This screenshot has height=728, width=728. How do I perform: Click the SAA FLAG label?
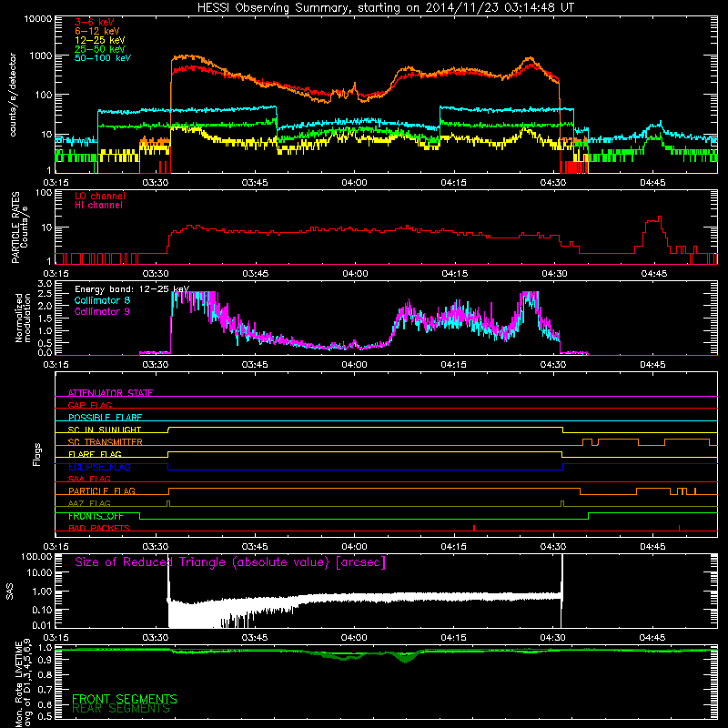pos(89,479)
